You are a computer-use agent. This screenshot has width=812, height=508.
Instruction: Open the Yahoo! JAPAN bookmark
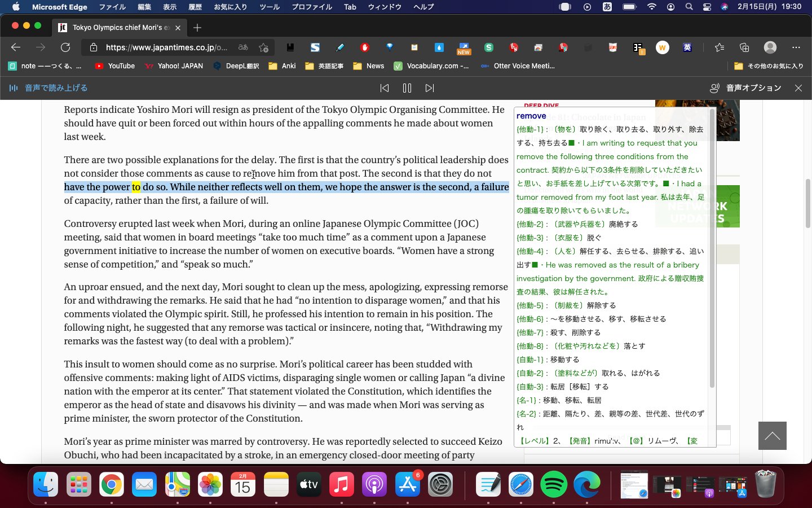coord(174,66)
